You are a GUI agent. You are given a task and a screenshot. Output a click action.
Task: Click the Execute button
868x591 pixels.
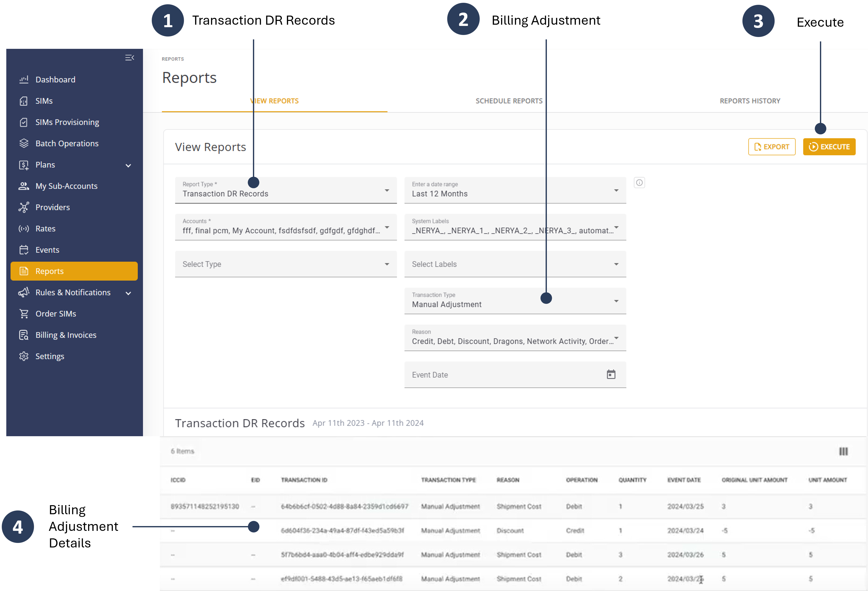[x=829, y=147]
